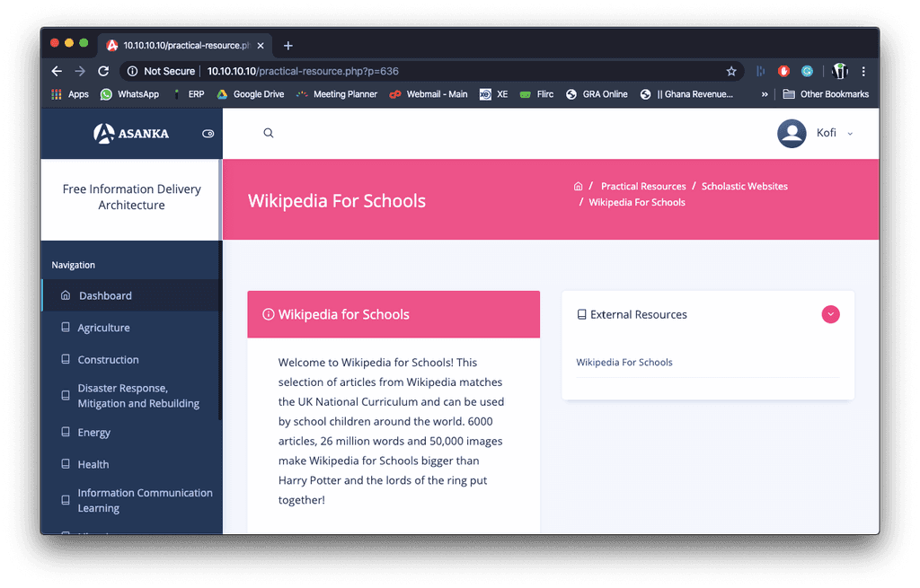This screenshot has width=920, height=588.
Task: Open the Webmail - Main bookmark
Action: click(429, 94)
